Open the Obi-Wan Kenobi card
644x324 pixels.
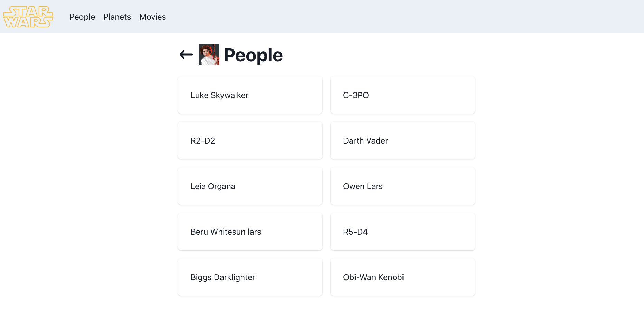coord(403,277)
